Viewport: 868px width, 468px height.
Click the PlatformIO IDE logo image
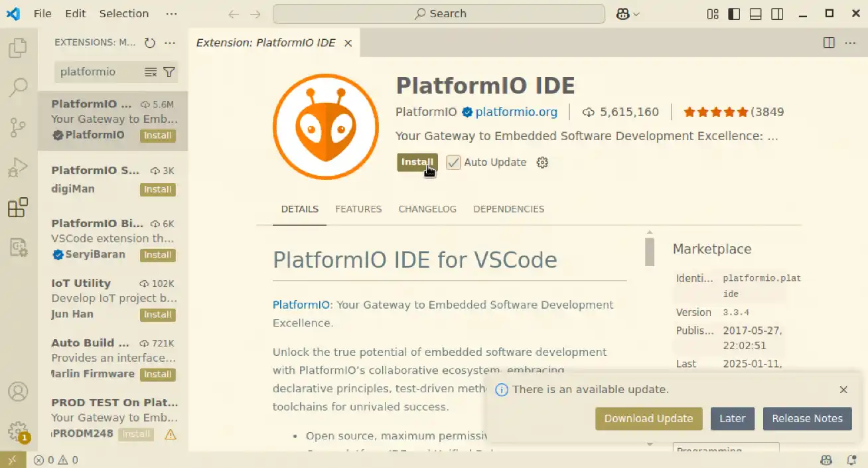click(325, 126)
